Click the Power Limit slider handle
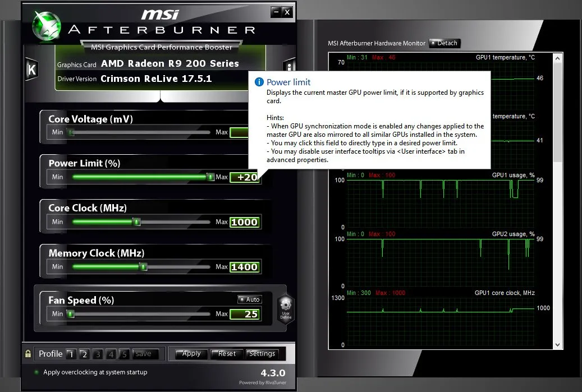 pos(210,177)
